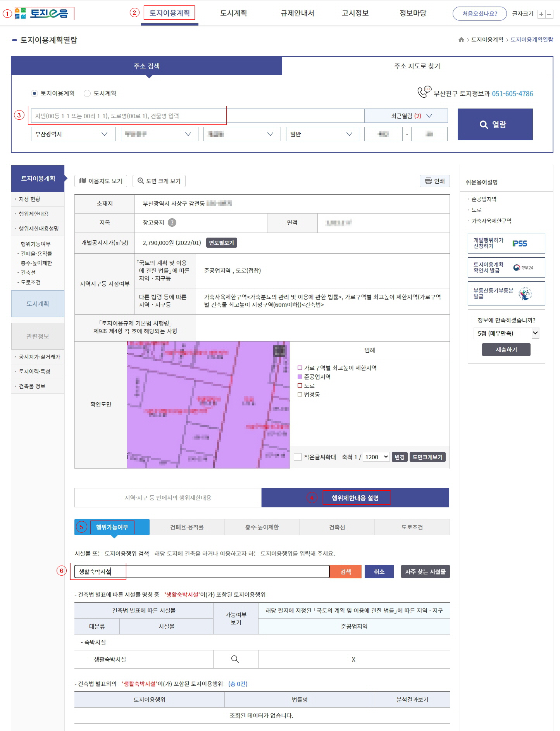Switch to 주소 지도로 찾기 tab
This screenshot has width=560, height=731.
point(417,66)
